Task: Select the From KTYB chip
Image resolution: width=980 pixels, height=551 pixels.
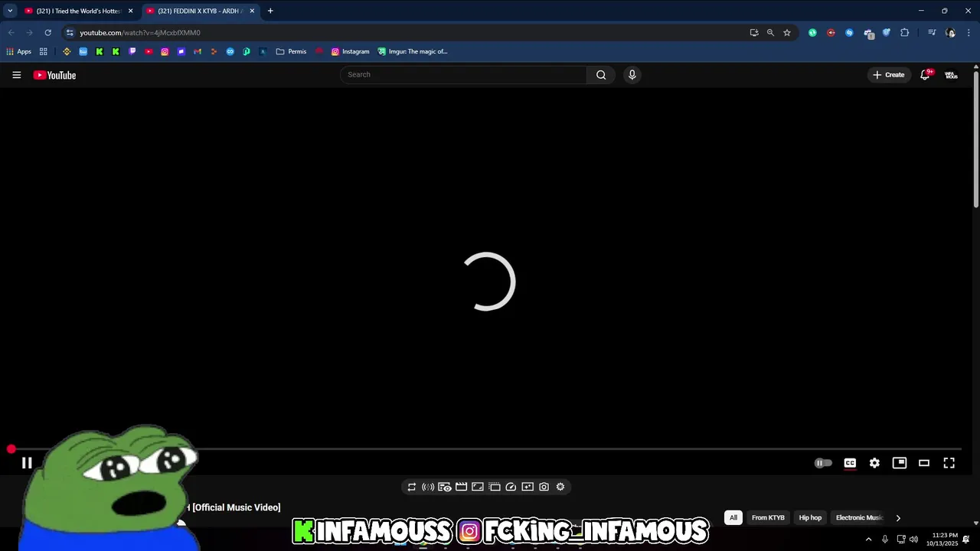Action: pyautogui.click(x=768, y=517)
